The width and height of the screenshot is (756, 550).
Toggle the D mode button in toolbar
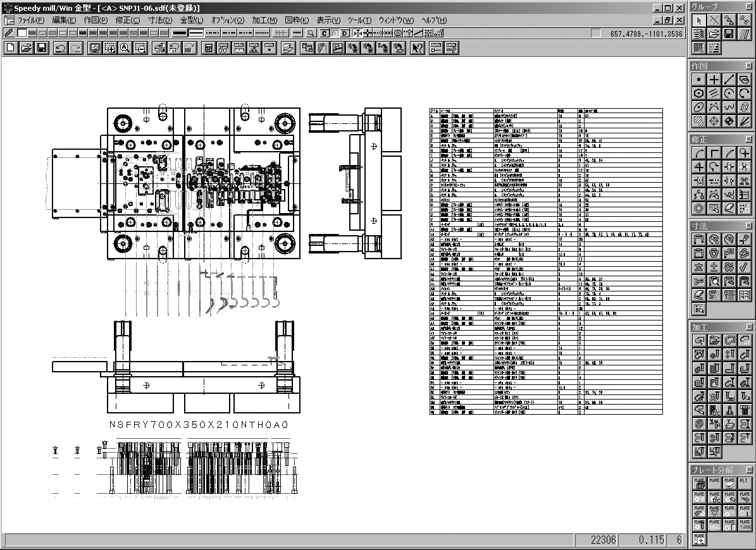pyautogui.click(x=345, y=33)
